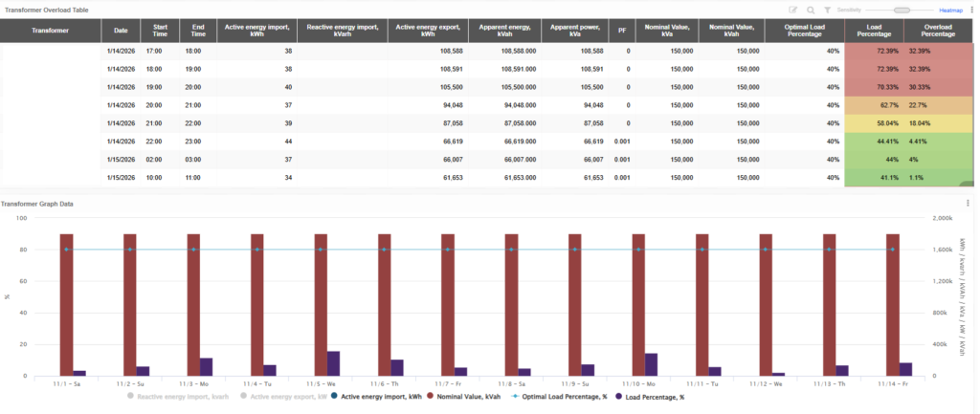Sort by Nominal Value, kVah header
980x414 pixels.
pyautogui.click(x=731, y=31)
